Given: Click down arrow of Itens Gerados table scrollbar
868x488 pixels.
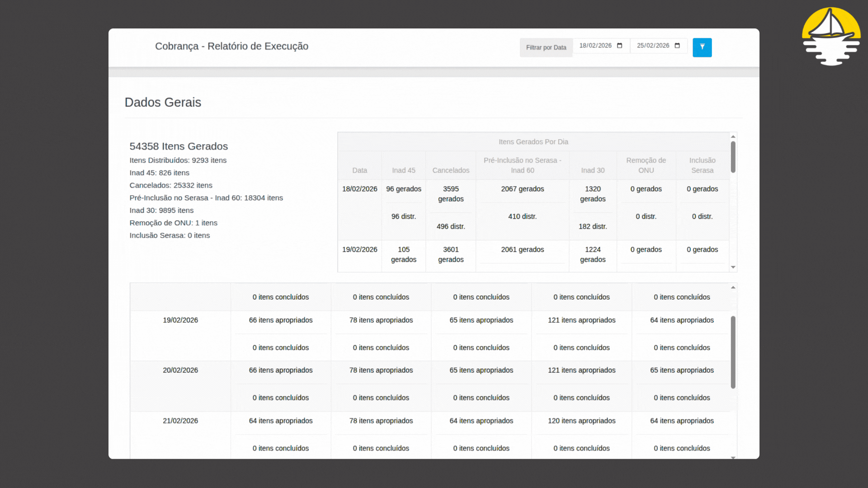Looking at the screenshot, I should tap(733, 267).
